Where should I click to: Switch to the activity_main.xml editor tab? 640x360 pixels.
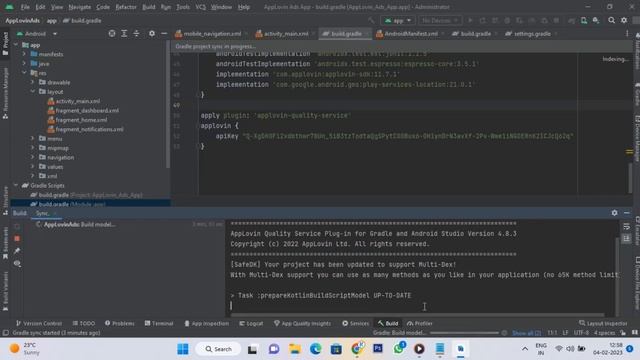coord(285,34)
